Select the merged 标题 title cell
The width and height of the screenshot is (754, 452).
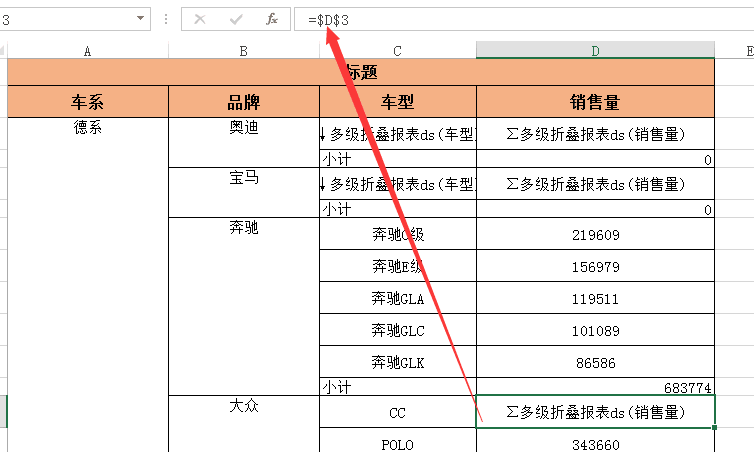tap(361, 72)
